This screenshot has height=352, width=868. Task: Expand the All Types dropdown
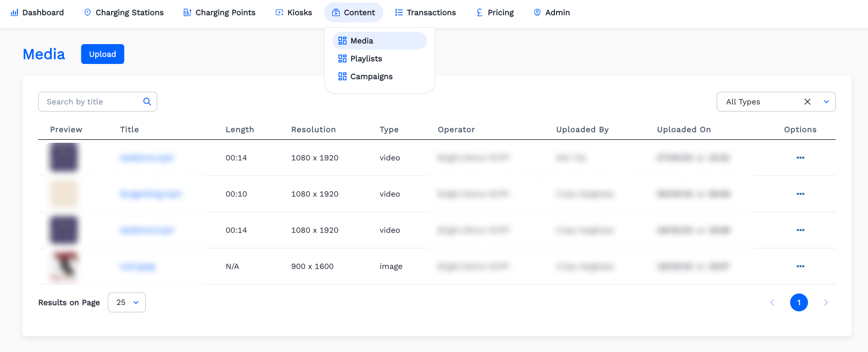[826, 102]
